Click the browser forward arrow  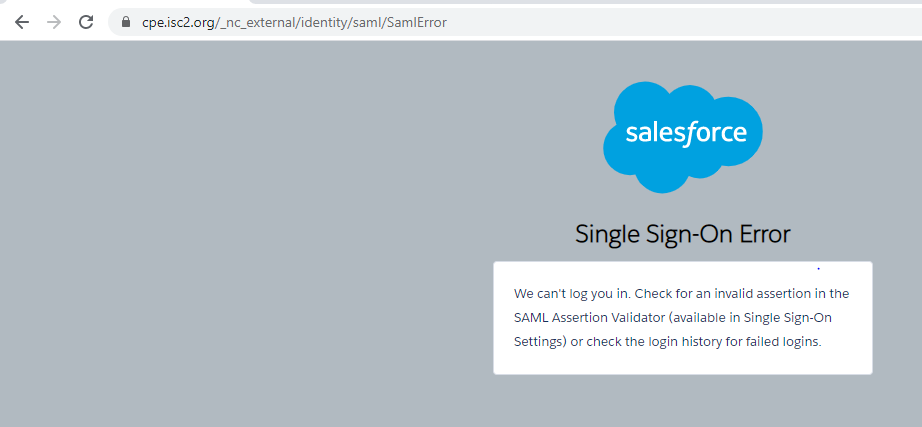54,21
